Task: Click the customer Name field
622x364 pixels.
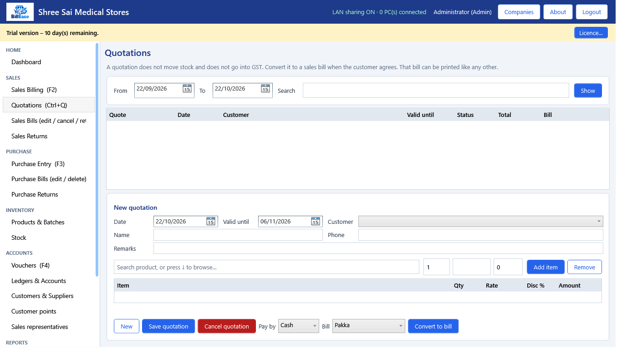Action: point(238,235)
